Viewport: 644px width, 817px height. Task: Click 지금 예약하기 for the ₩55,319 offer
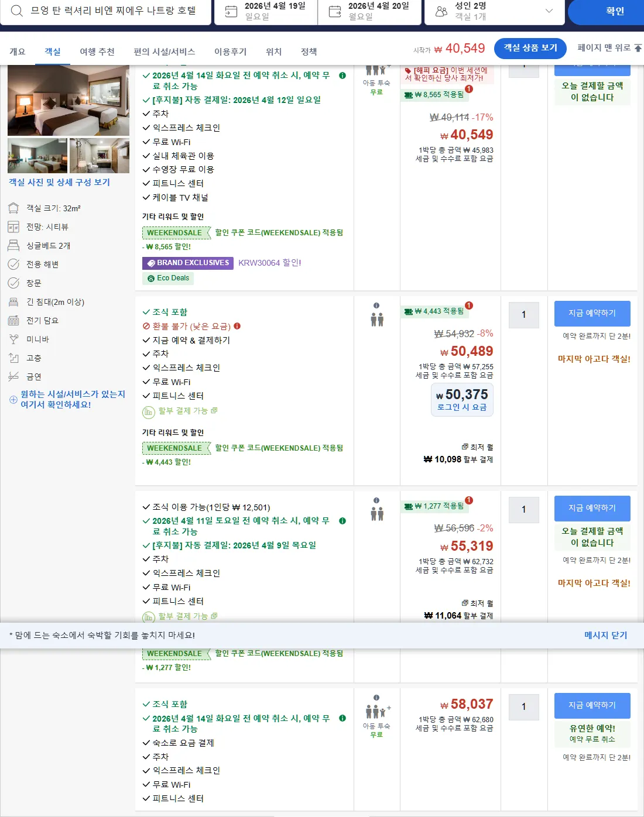(592, 509)
